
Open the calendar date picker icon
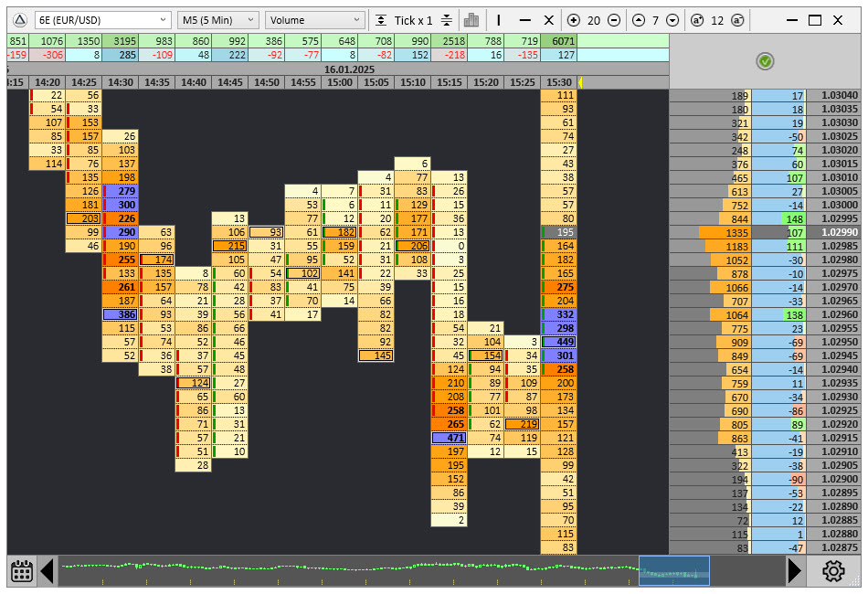23,572
